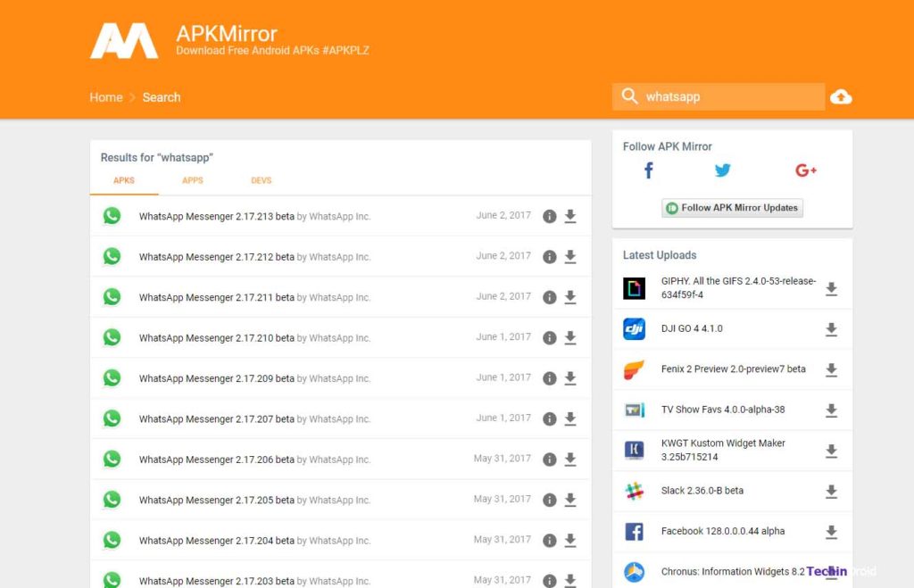The width and height of the screenshot is (914, 588).
Task: Switch to the DEVS tab
Action: [262, 180]
